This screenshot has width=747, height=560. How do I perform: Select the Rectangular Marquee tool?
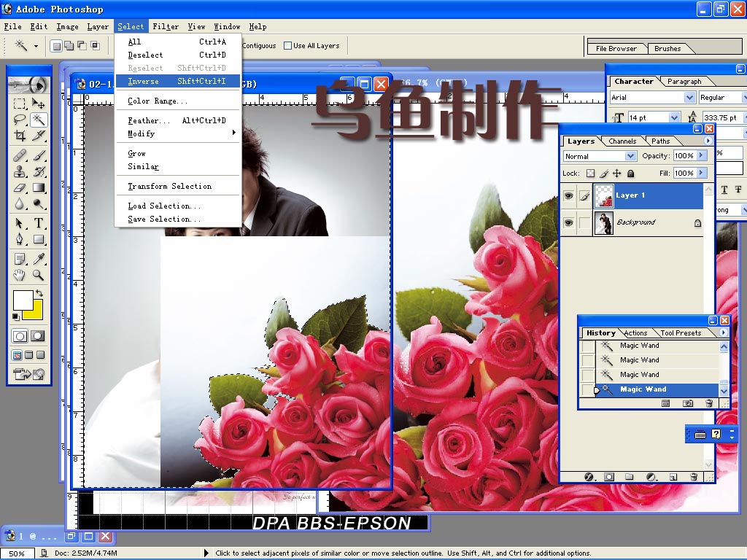20,104
